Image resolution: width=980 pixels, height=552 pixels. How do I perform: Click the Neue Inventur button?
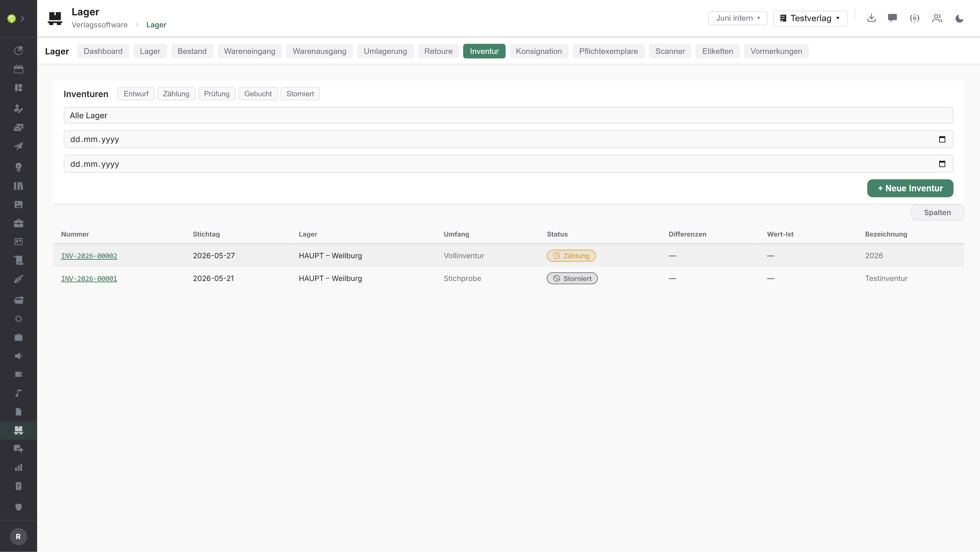(910, 188)
